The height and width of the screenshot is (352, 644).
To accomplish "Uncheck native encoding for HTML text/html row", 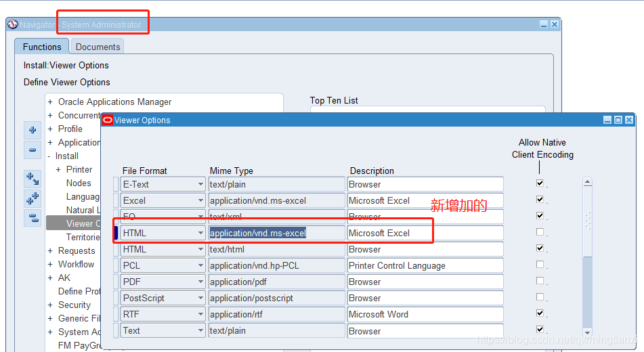I will [x=540, y=248].
